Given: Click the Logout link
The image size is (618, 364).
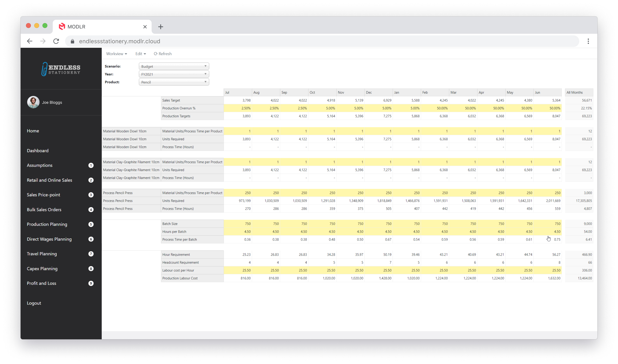Looking at the screenshot, I should (34, 303).
